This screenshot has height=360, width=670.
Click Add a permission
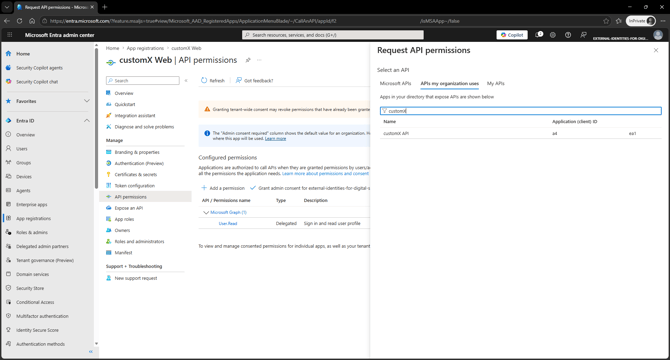coord(223,188)
